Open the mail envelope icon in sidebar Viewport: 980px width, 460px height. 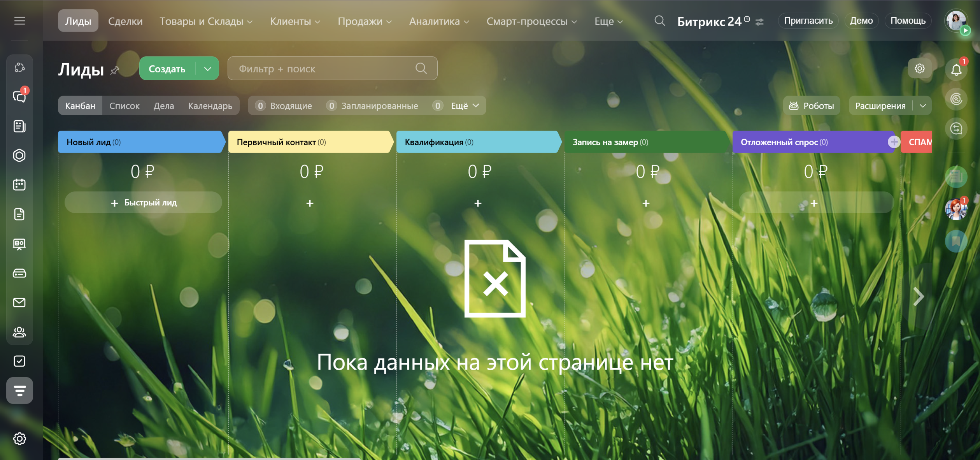[x=19, y=302]
